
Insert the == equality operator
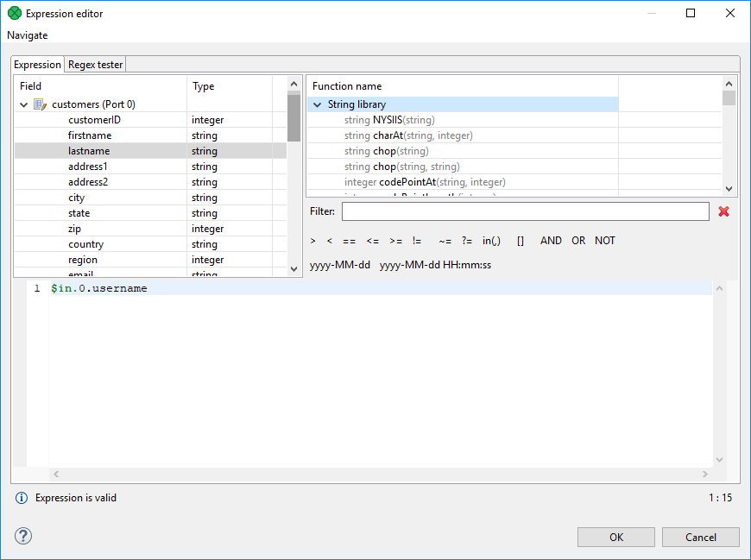pos(349,241)
